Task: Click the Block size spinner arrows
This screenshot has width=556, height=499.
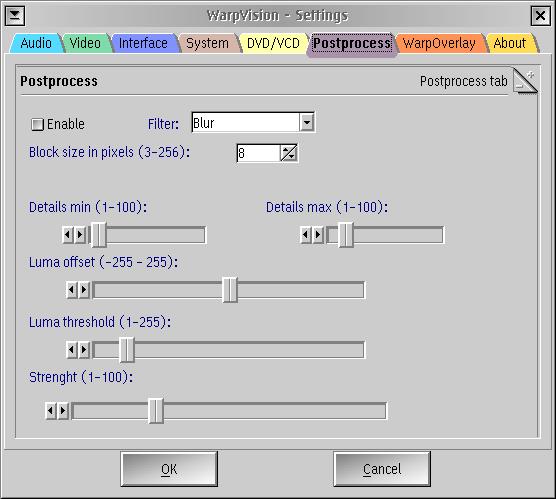Action: click(289, 153)
